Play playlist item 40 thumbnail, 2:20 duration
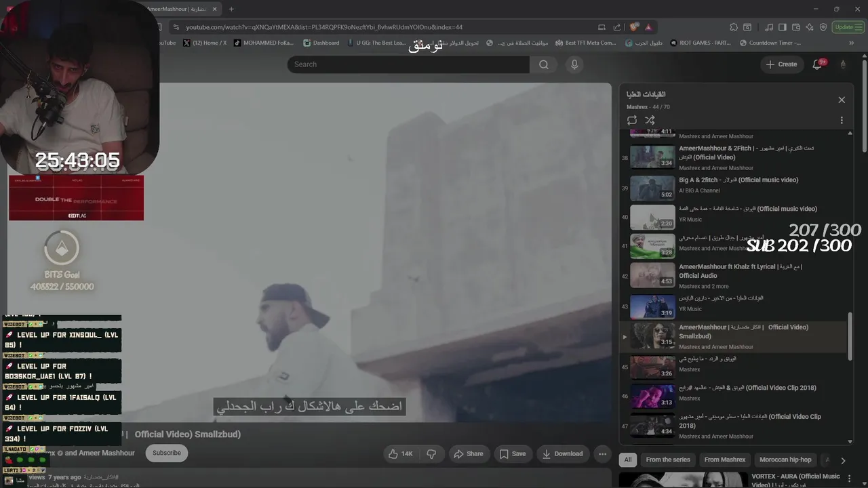 [x=652, y=218]
